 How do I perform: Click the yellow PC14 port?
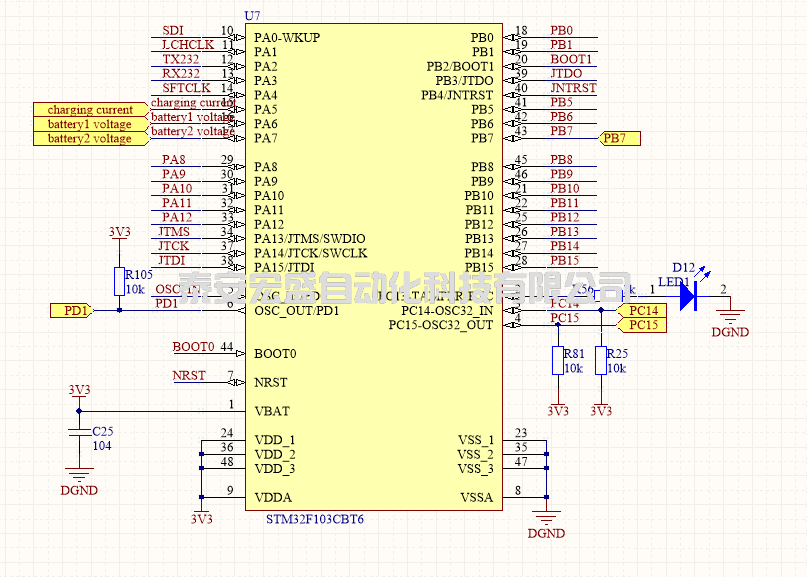point(642,311)
